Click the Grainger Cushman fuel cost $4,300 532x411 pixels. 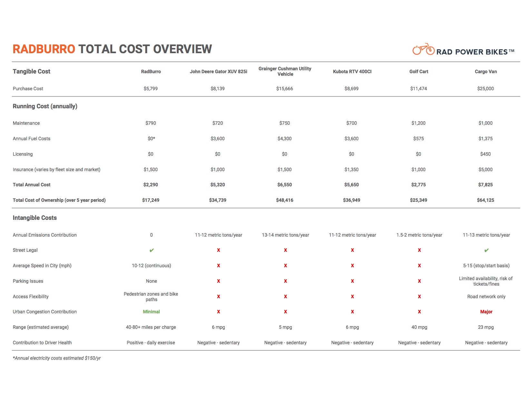[285, 139]
